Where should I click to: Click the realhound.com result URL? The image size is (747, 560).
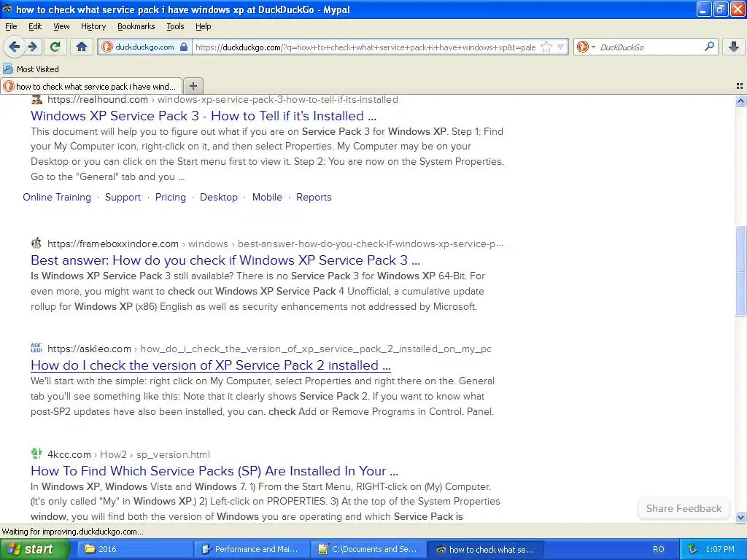tap(222, 99)
